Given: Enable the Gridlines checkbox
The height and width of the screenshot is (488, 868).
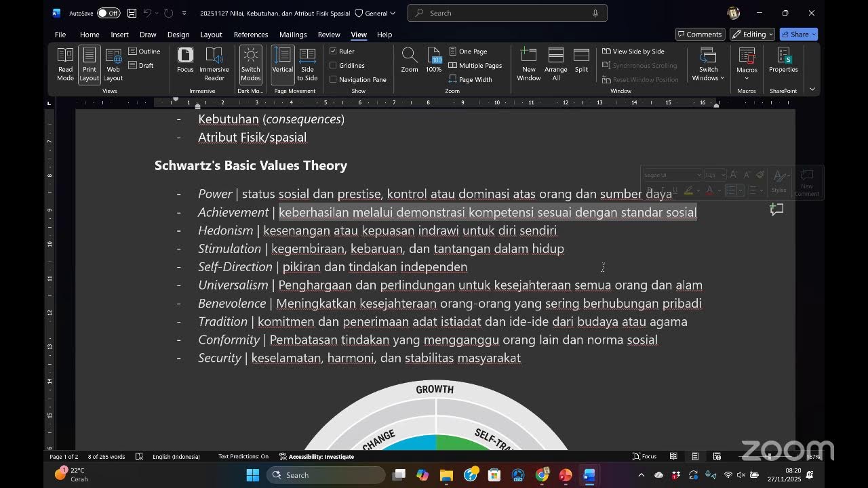Looking at the screenshot, I should (333, 66).
